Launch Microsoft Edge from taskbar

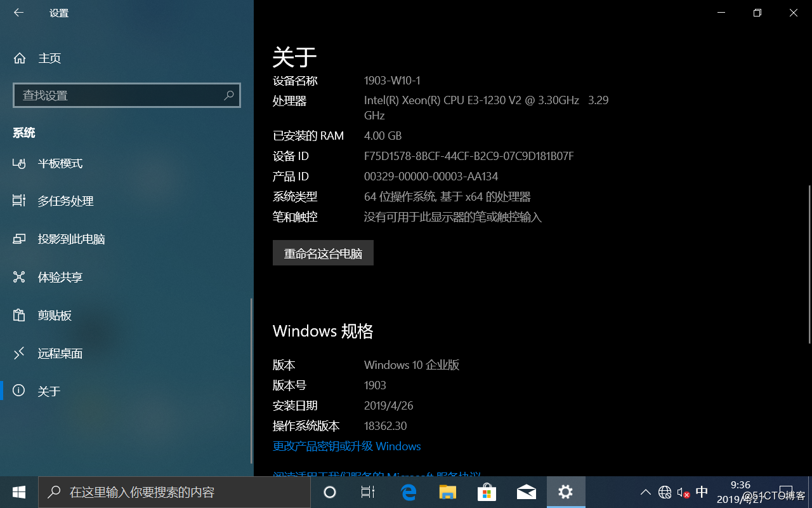pos(408,492)
